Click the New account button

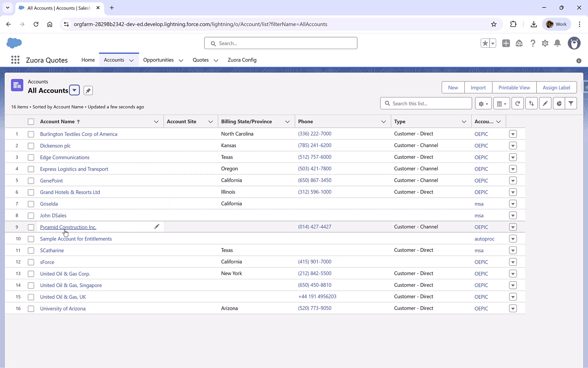point(453,87)
